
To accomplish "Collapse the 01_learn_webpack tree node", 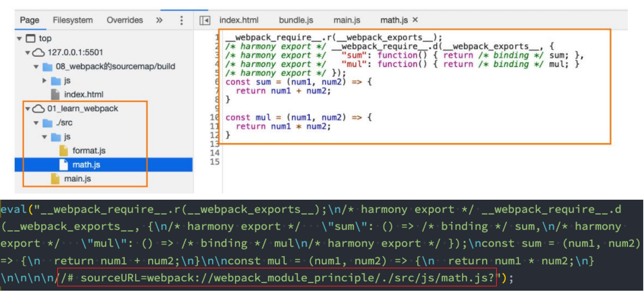I will click(28, 109).
